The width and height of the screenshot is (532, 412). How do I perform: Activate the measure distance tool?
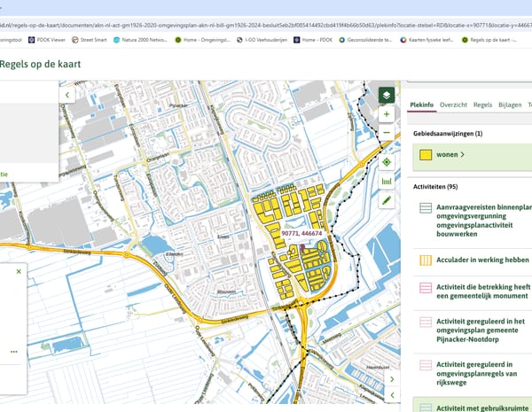click(386, 182)
